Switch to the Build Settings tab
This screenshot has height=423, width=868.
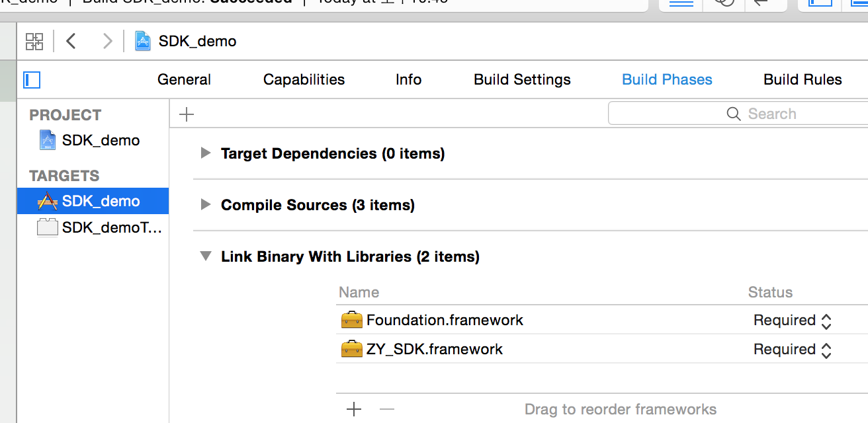pos(522,79)
